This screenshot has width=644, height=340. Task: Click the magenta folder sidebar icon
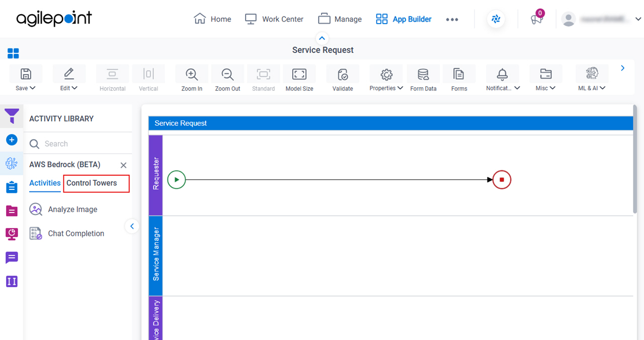click(x=12, y=211)
